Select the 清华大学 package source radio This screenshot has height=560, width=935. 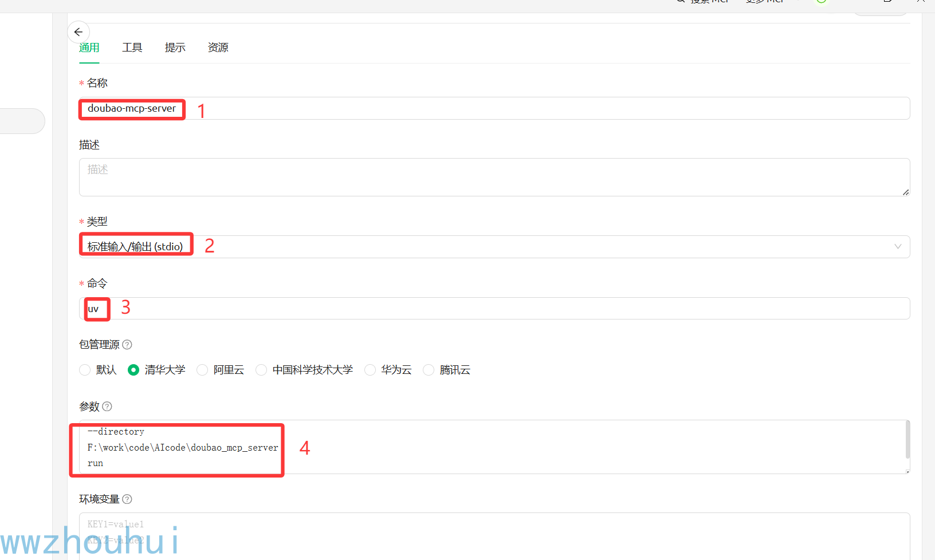point(133,370)
